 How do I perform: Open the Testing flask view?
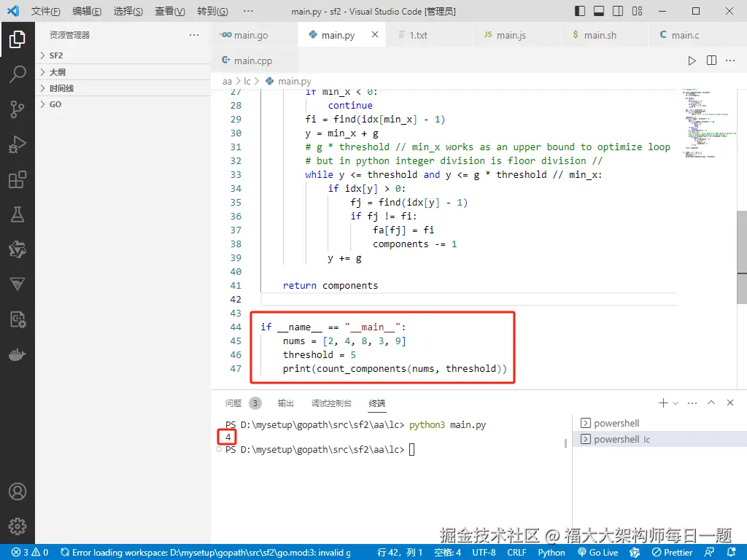18,215
